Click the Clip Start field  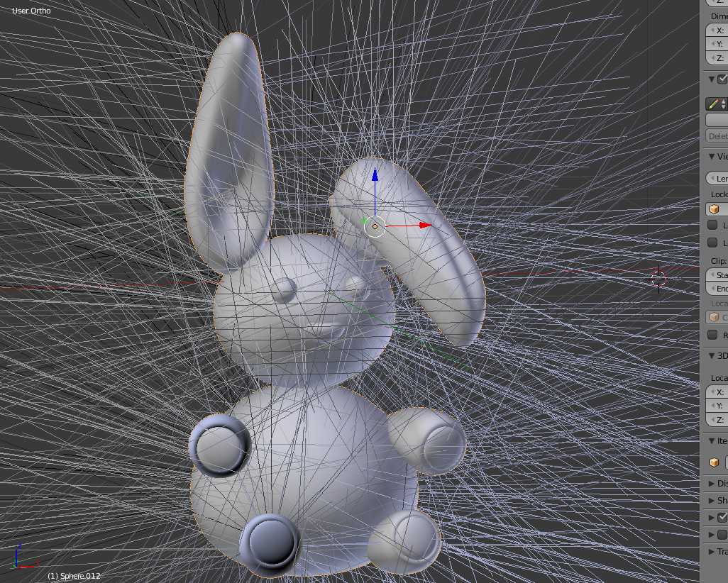click(717, 274)
